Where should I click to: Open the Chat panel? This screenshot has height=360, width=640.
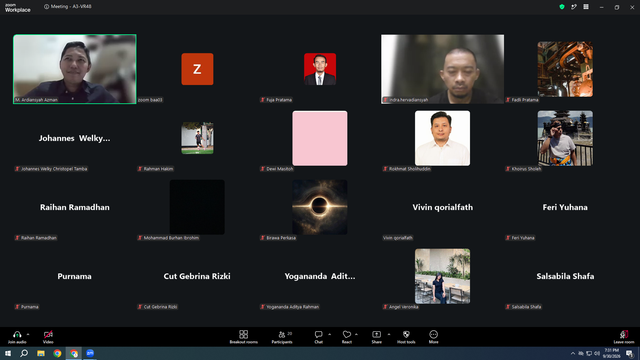coord(318,337)
